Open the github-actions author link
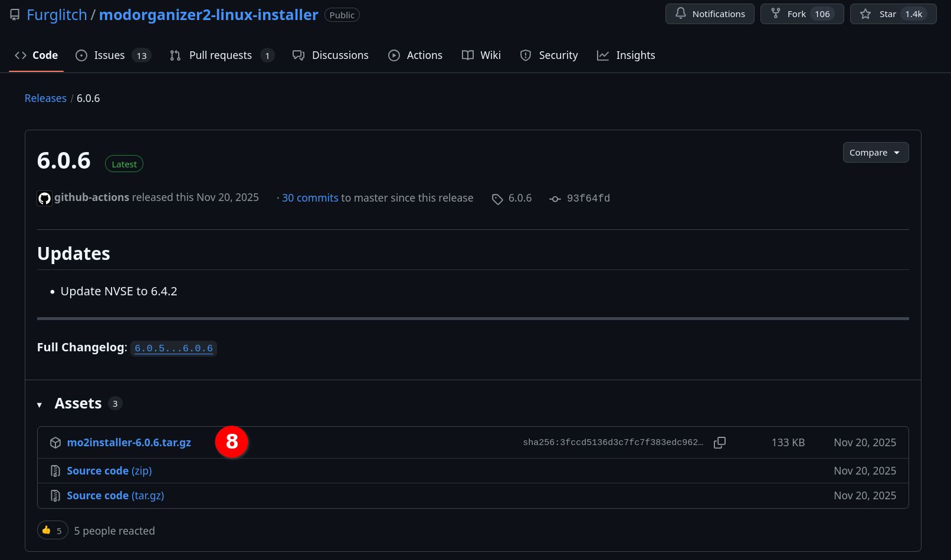Screen dimensions: 951x560 [91, 197]
